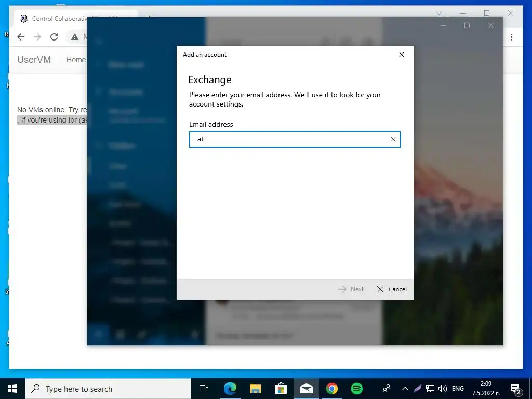Viewport: 532px width, 399px height.
Task: Minimize the Mail app window
Action: point(443,25)
